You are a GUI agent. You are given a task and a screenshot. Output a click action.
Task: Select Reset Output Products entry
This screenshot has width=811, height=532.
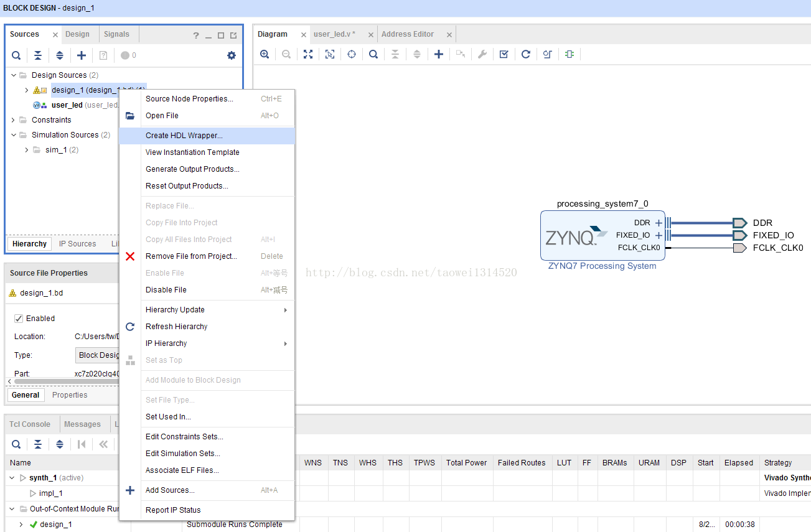[x=207, y=186]
